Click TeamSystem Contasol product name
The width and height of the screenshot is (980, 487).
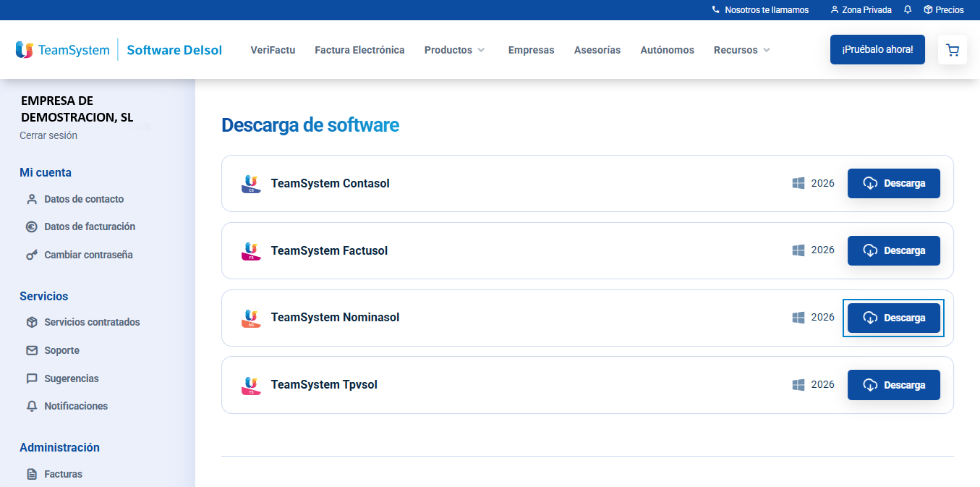coord(331,183)
